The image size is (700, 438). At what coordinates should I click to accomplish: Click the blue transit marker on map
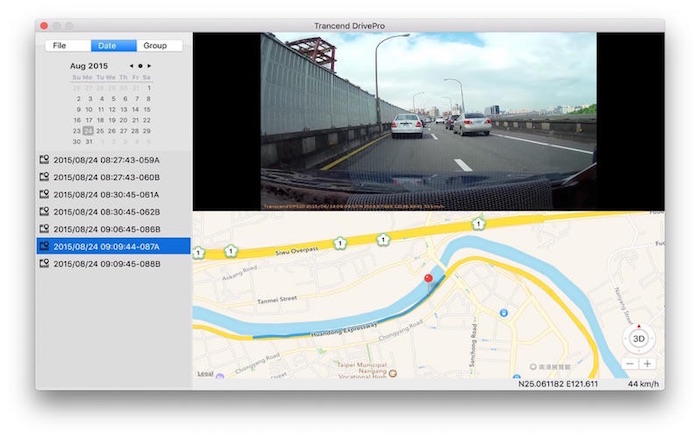coord(504,313)
